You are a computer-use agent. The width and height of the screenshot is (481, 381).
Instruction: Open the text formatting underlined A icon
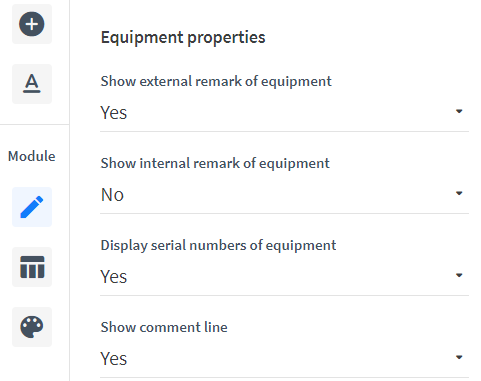(32, 84)
